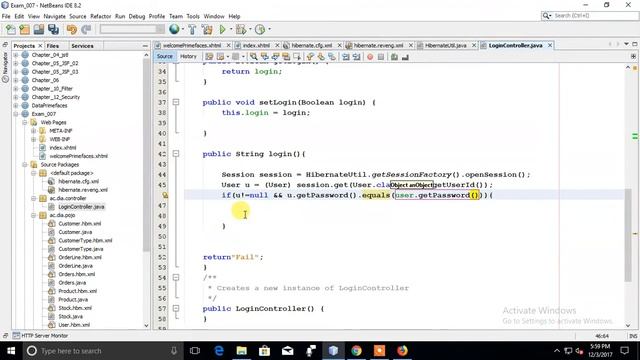Click the Undo arrow icon
Image resolution: width=640 pixels, height=360 pixels.
pyautogui.click(x=72, y=29)
